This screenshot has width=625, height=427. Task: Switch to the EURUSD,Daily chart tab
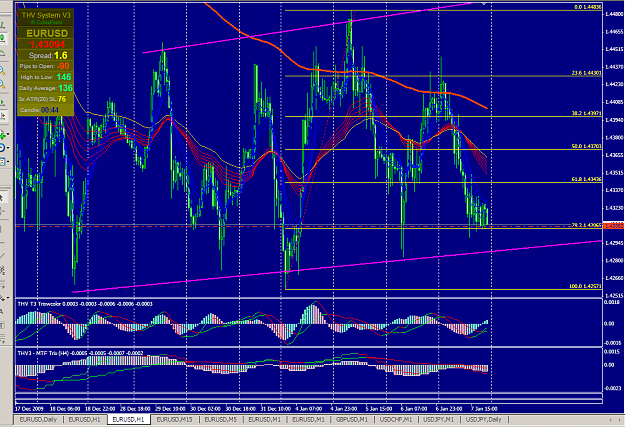[x=38, y=419]
